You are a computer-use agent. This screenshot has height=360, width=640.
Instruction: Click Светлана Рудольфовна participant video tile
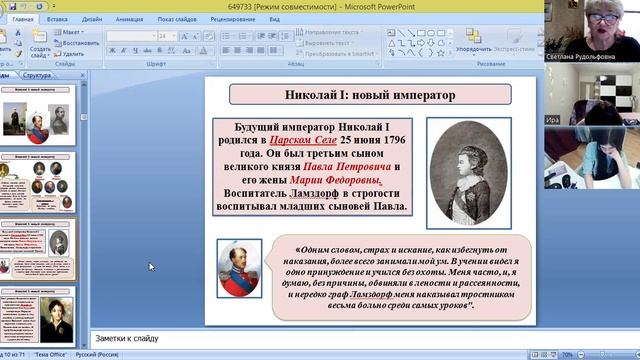(592, 31)
